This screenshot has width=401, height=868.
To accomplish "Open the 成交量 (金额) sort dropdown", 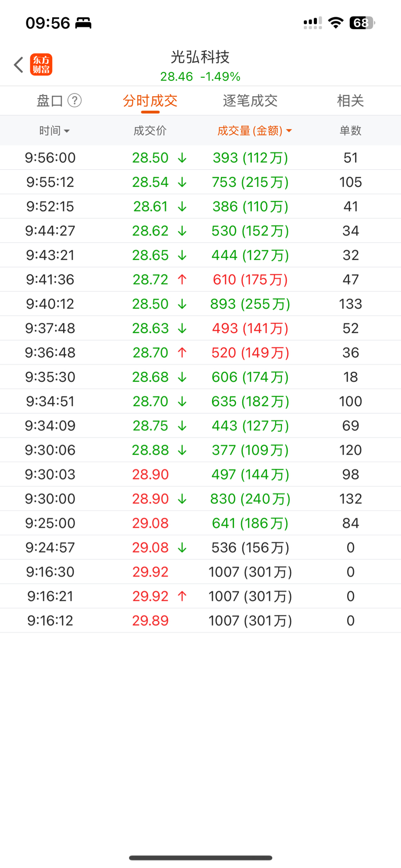I will tap(254, 131).
